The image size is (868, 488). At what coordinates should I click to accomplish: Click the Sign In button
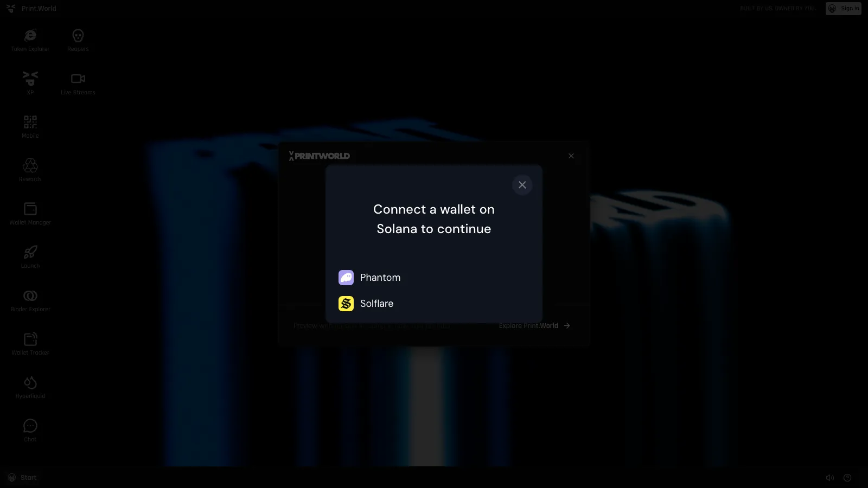(x=844, y=8)
